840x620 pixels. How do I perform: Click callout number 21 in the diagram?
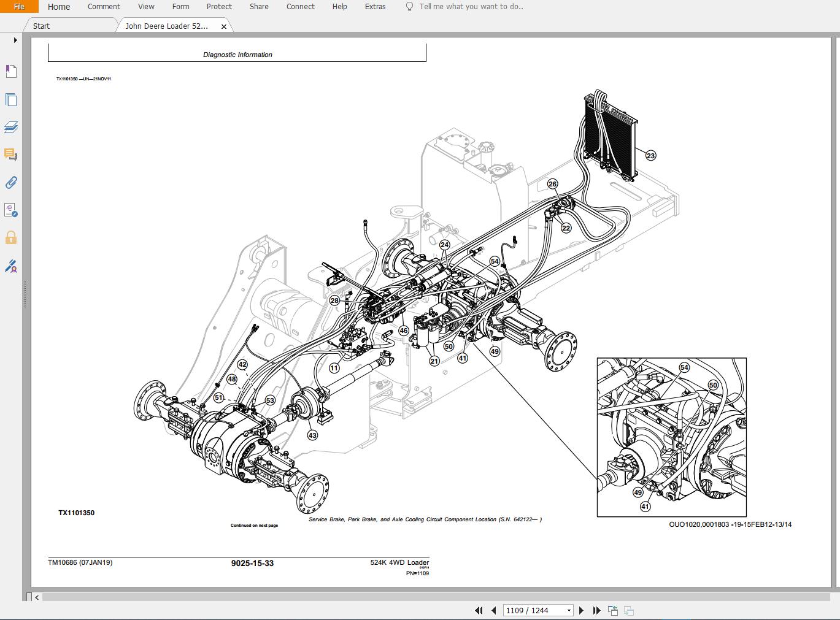pyautogui.click(x=434, y=361)
